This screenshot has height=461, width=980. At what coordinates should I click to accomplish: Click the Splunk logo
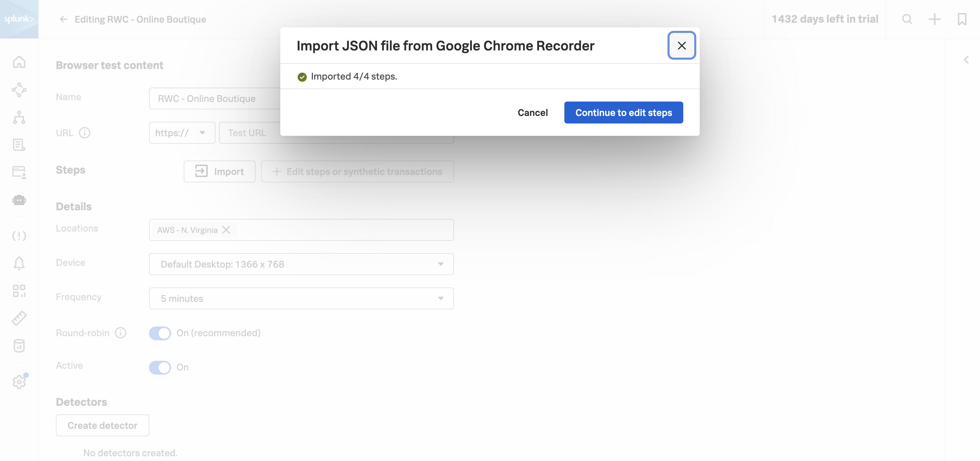coord(19,19)
